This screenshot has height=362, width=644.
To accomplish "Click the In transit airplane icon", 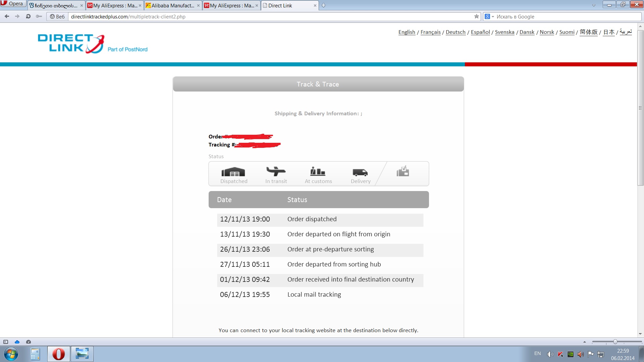I will pos(276,171).
